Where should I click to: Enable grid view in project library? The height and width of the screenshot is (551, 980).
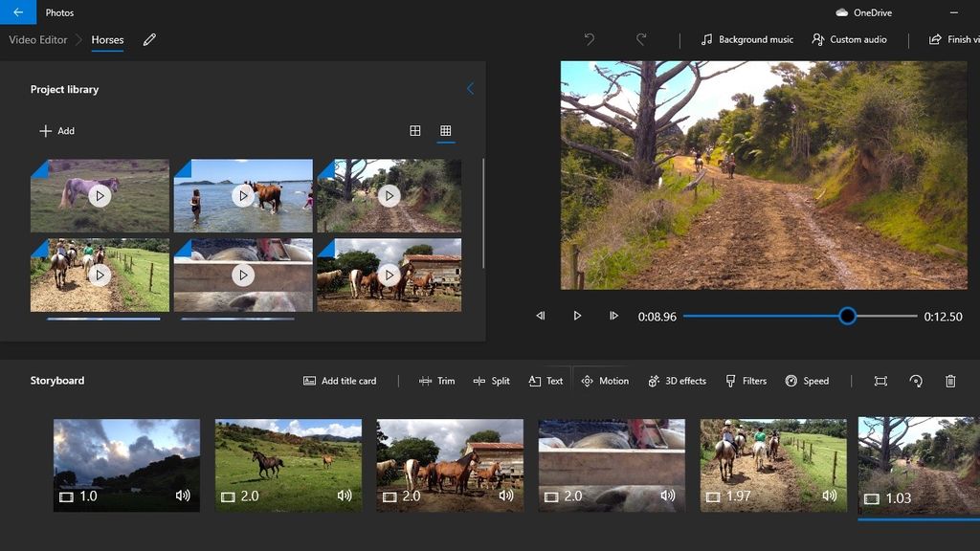(x=445, y=129)
